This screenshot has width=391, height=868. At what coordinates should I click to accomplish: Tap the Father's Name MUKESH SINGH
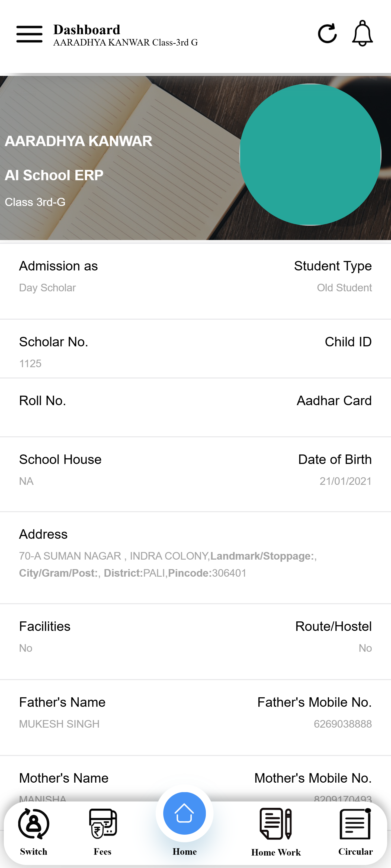click(59, 724)
